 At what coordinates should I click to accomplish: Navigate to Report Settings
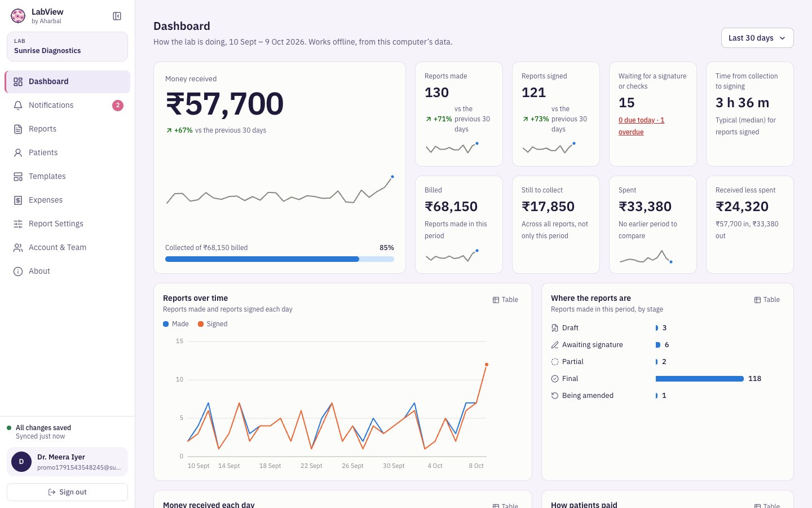[67, 224]
